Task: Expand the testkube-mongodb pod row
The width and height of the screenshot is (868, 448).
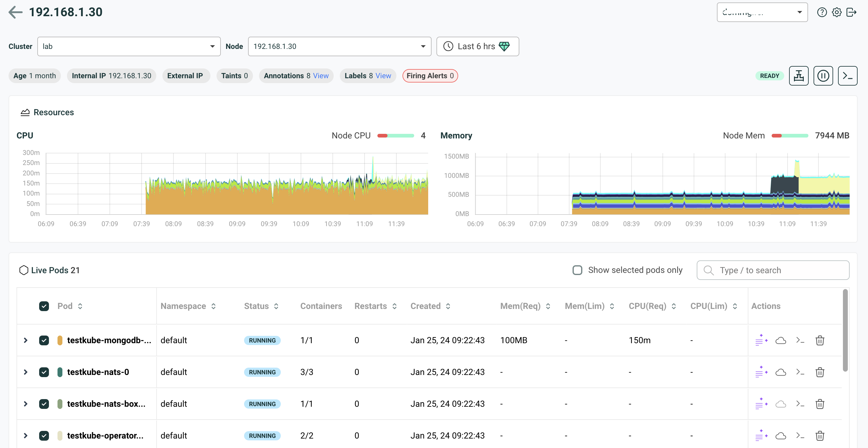Action: (26, 340)
